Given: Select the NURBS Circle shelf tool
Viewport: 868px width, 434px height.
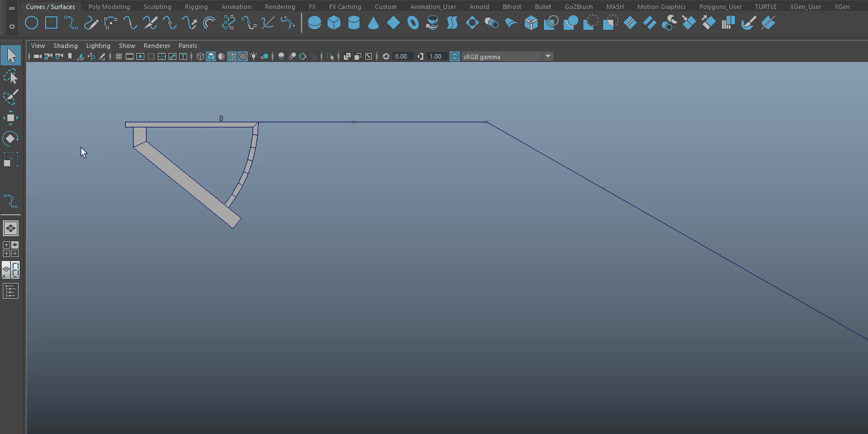Looking at the screenshot, I should tap(32, 23).
